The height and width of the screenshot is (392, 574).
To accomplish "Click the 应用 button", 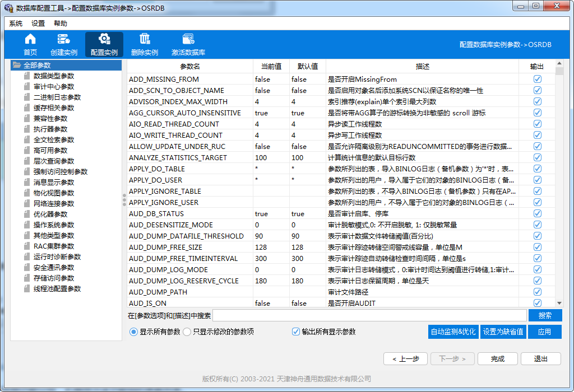I will coord(544,332).
